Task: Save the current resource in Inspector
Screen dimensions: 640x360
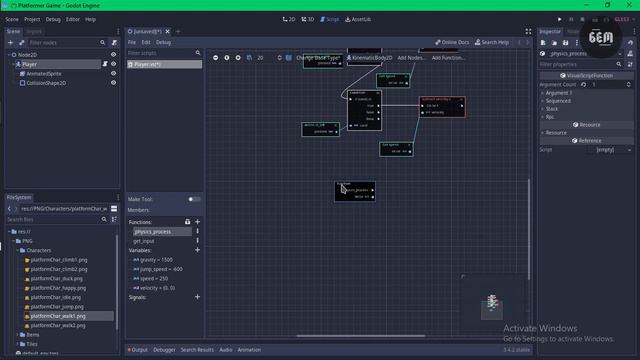Action: point(565,42)
